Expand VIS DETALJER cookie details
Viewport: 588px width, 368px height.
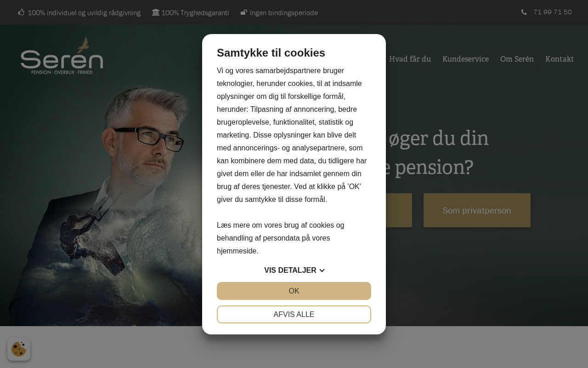point(294,270)
